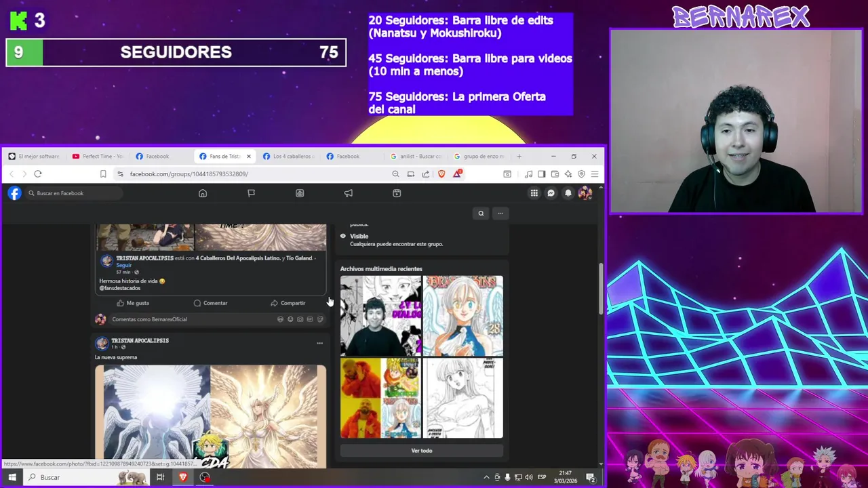Viewport: 868px width, 488px height.
Task: Click the zoom magnifier icon in address bar
Action: coord(395,174)
